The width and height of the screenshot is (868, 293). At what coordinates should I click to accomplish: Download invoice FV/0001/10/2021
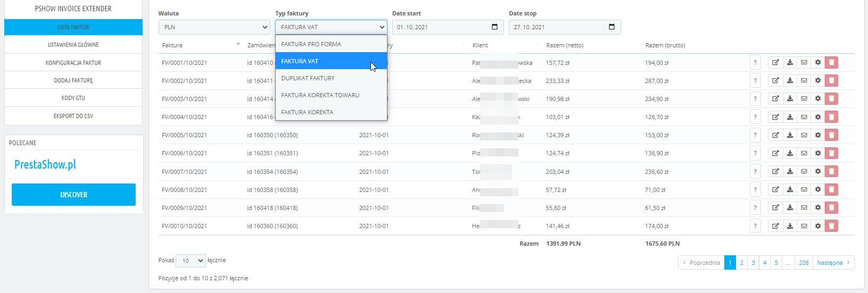790,63
